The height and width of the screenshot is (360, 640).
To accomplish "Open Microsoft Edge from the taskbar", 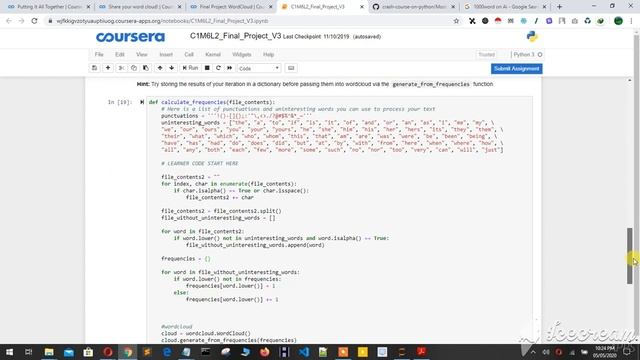I will click(x=167, y=352).
